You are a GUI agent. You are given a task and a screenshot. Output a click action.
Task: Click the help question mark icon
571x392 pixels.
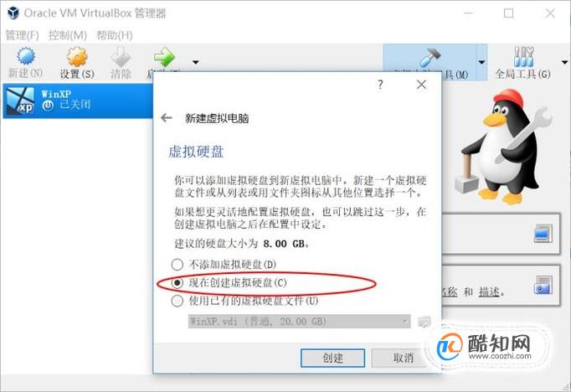click(380, 85)
